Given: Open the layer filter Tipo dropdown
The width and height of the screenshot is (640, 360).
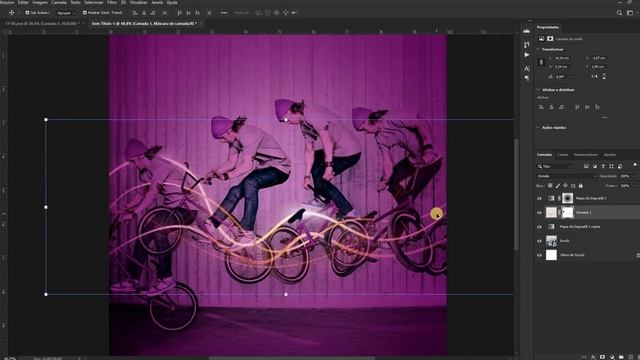Looking at the screenshot, I should 555,167.
